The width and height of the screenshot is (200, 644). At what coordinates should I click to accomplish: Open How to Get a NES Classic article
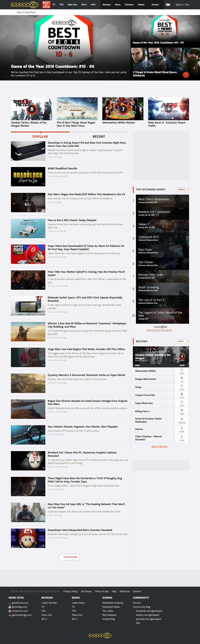pos(72,220)
